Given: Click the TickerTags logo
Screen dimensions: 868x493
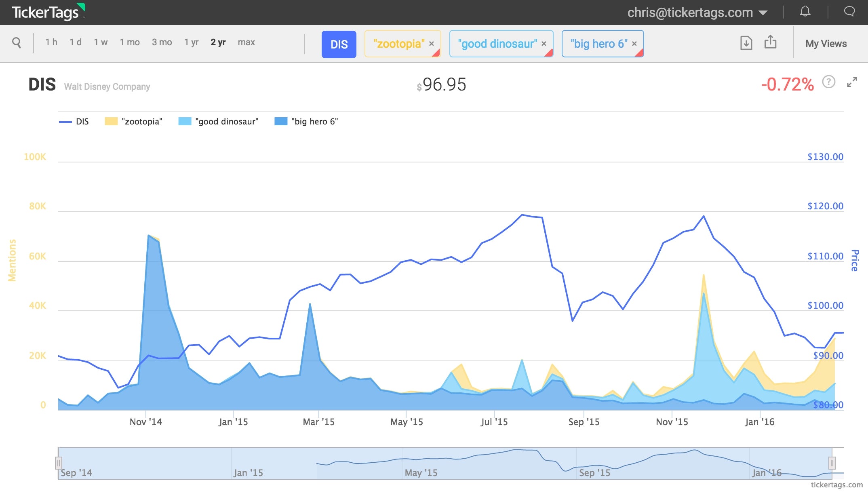Looking at the screenshot, I should click(48, 12).
